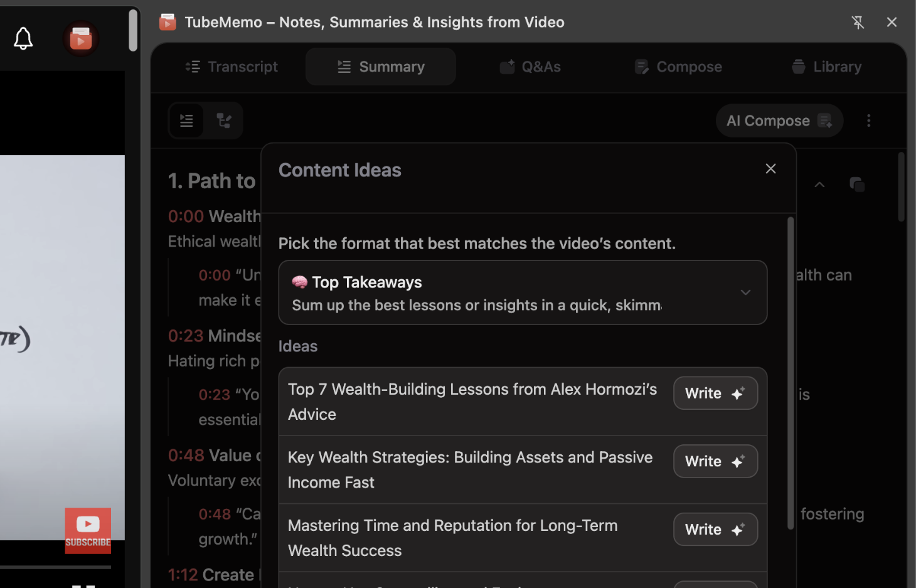The height and width of the screenshot is (588, 916).
Task: Click the 0:00 quote timestamp starting with "Un
Action: pyautogui.click(x=215, y=275)
